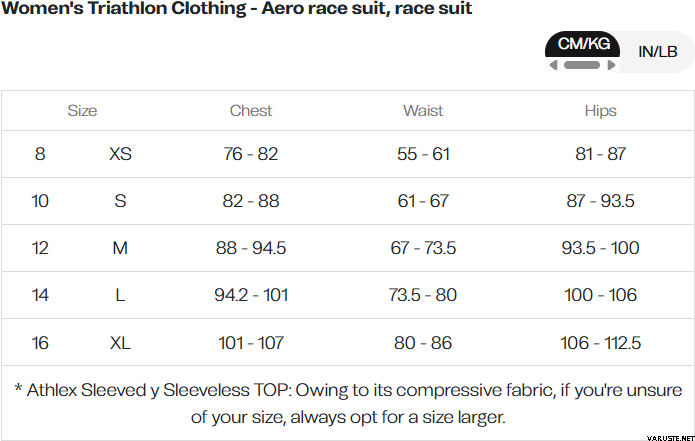This screenshot has width=695, height=441.
Task: Click waist measurement 55 - 61
Action: (x=423, y=154)
